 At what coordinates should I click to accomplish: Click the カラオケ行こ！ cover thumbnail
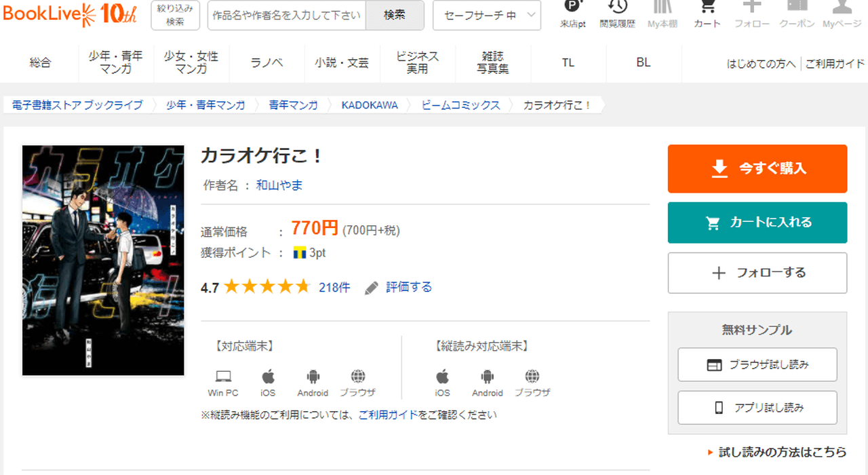click(103, 261)
